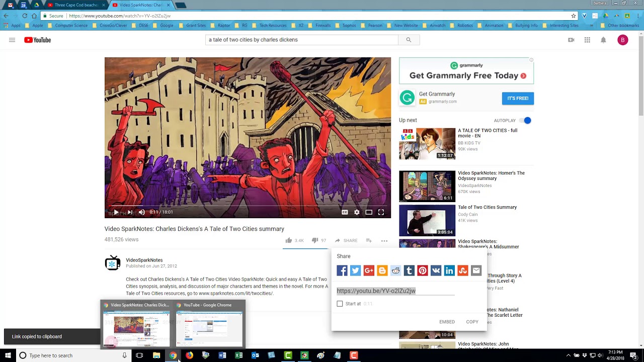Share the video by email

coord(476,270)
